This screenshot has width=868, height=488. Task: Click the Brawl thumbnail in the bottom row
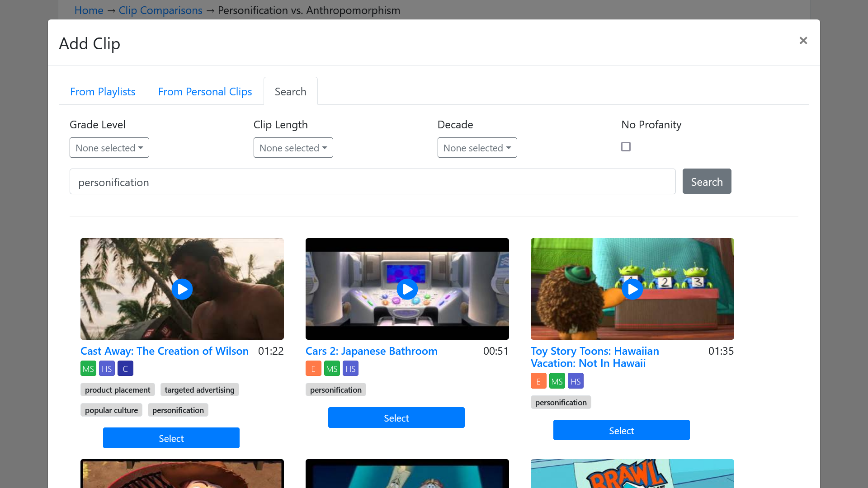632,474
